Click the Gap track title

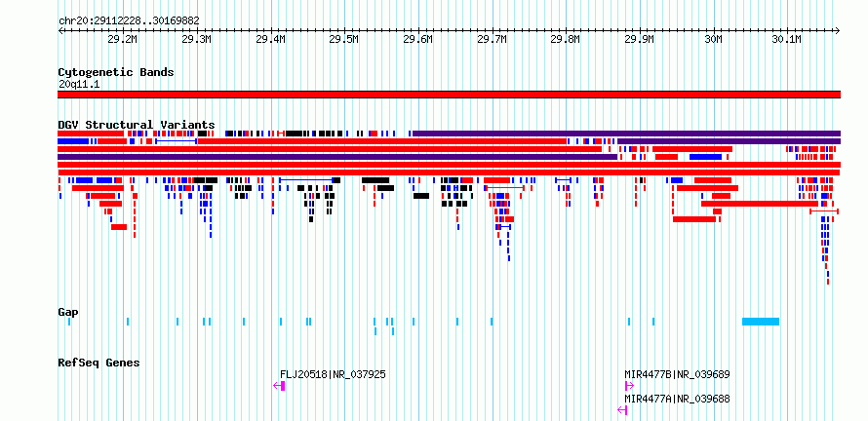coord(68,313)
